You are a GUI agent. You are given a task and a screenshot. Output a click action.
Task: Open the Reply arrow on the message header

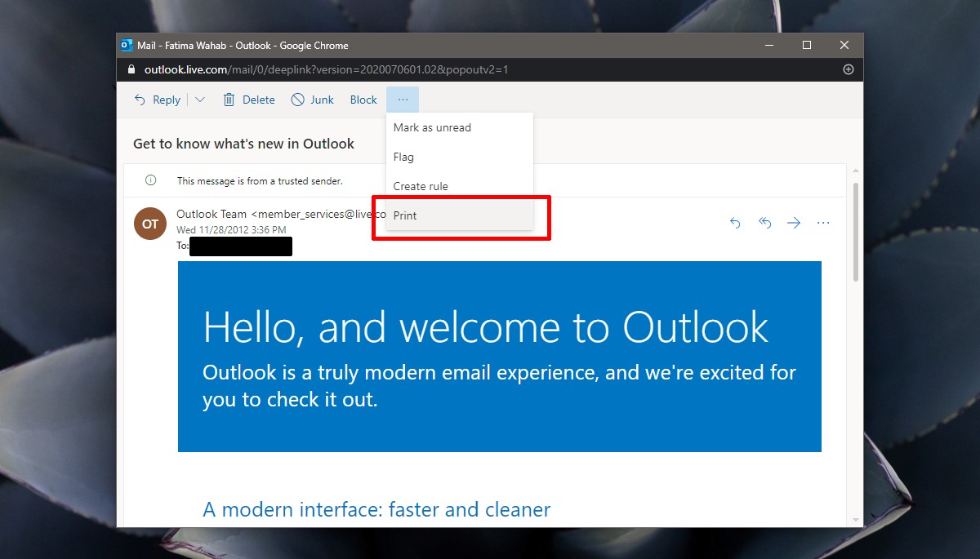point(735,222)
